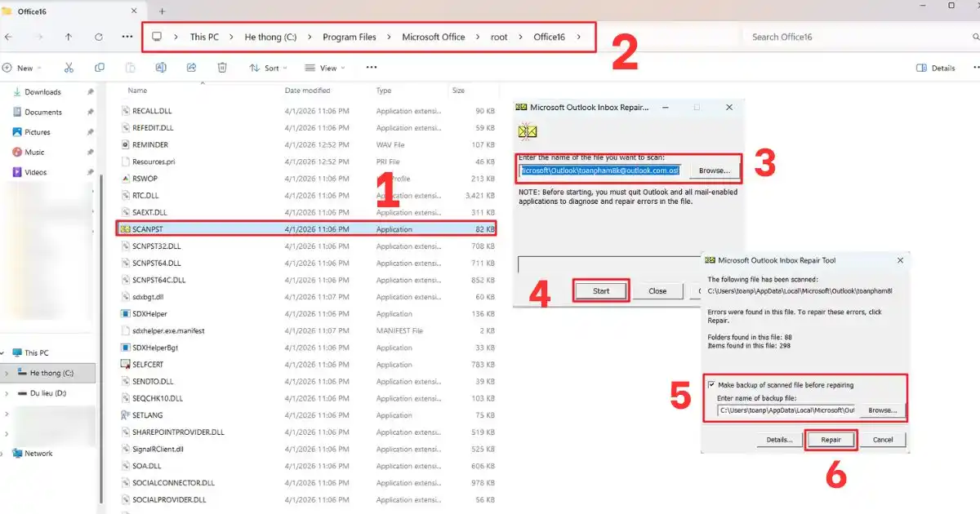
Task: Go back with the Back arrow
Action: pos(8,37)
